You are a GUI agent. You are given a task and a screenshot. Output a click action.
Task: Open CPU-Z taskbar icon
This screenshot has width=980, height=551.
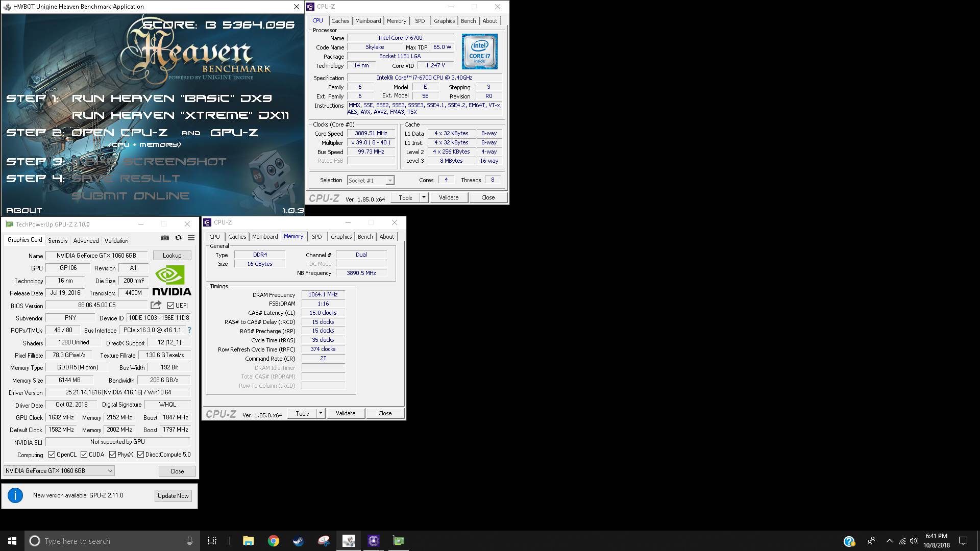click(x=374, y=541)
